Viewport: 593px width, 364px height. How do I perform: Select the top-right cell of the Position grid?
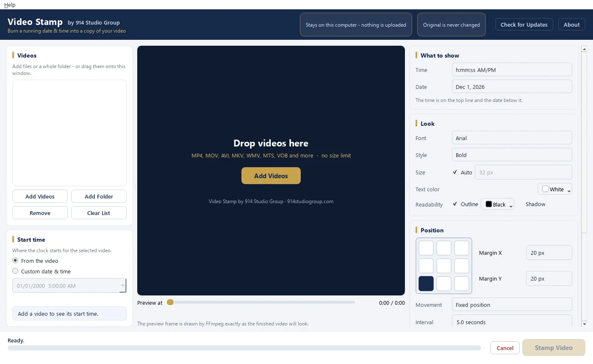[462, 248]
